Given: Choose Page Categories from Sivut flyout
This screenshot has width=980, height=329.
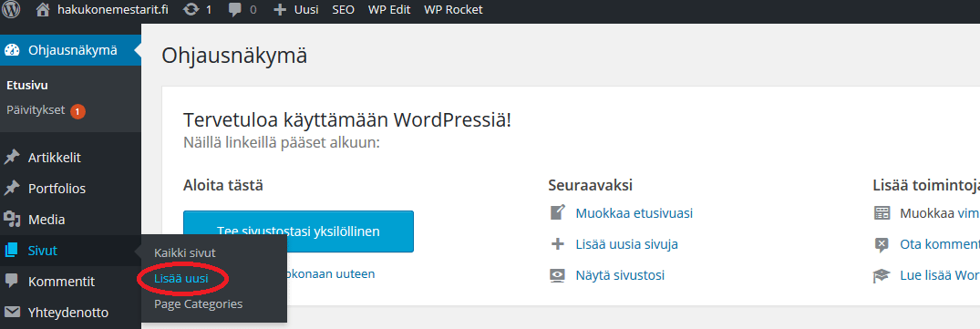Looking at the screenshot, I should tap(198, 304).
